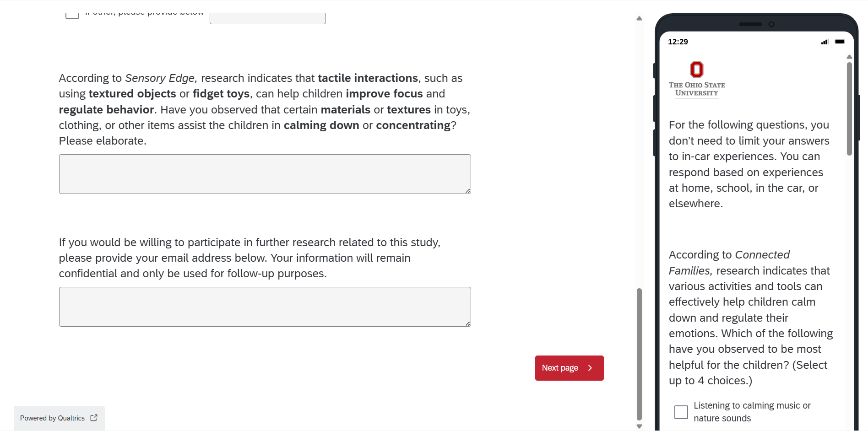This screenshot has width=868, height=431.
Task: Check the 'Listening to calming music' checkbox
Action: tap(681, 412)
